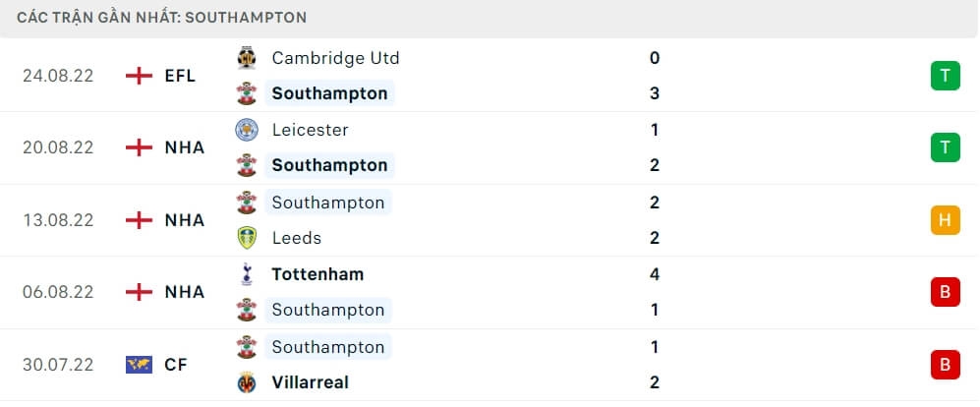Image resolution: width=980 pixels, height=407 pixels.
Task: Open the Cambridge Utd team link
Action: pos(335,58)
